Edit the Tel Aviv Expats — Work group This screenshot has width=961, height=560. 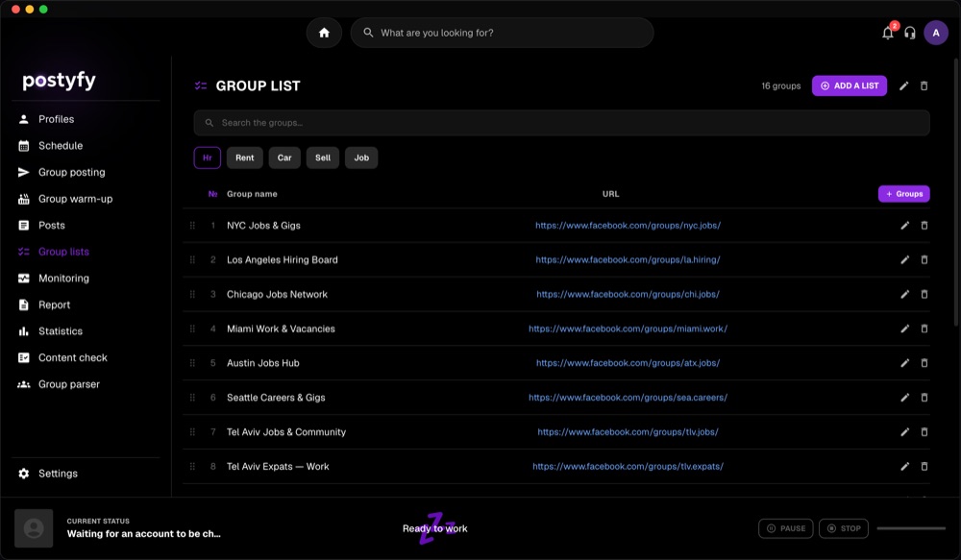[904, 466]
